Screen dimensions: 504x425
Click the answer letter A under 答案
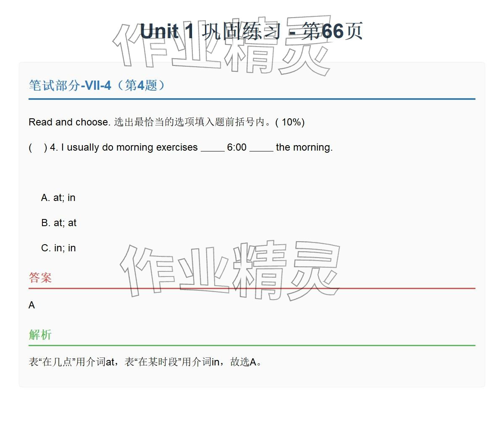point(32,305)
